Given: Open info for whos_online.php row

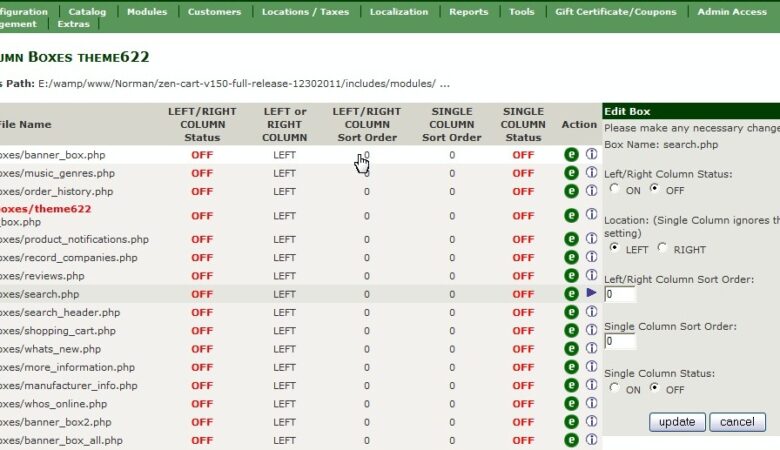Looking at the screenshot, I should [x=591, y=403].
